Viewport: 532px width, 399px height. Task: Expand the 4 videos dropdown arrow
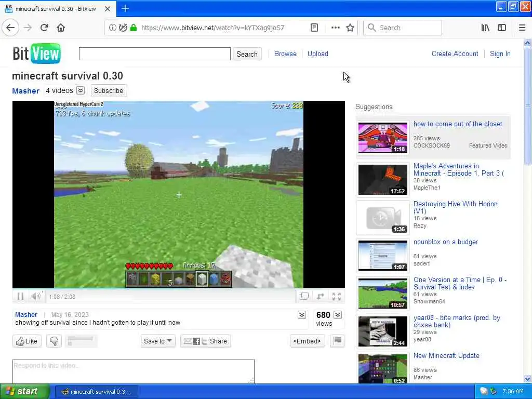81,90
